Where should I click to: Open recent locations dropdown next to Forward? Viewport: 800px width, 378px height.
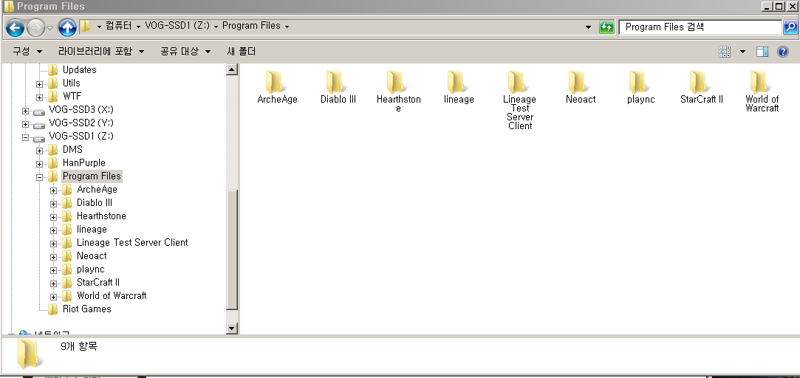tap(50, 28)
